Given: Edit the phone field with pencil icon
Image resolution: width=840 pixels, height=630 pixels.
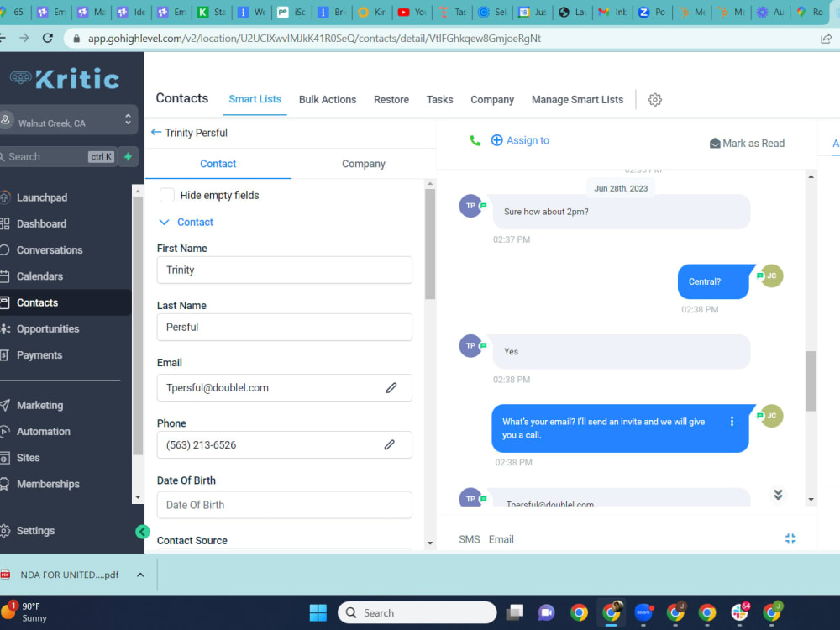Looking at the screenshot, I should (390, 444).
